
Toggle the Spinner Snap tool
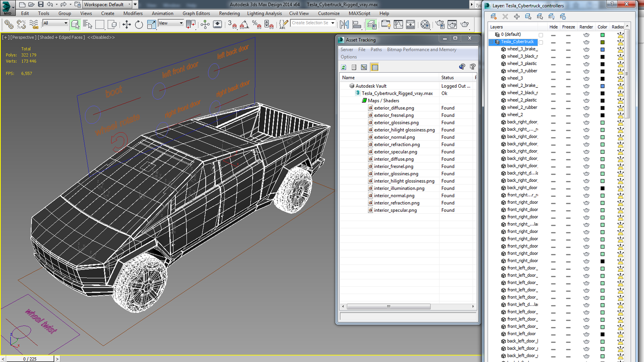click(269, 24)
